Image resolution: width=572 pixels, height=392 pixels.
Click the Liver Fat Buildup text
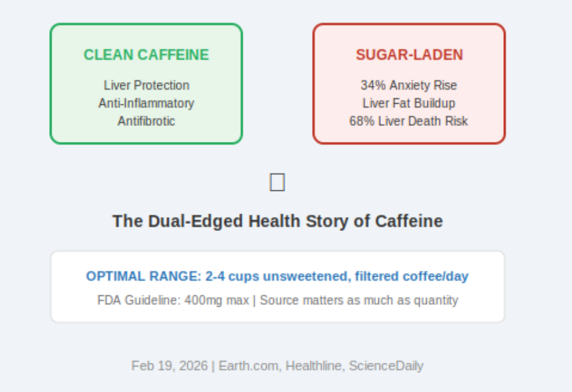click(409, 103)
